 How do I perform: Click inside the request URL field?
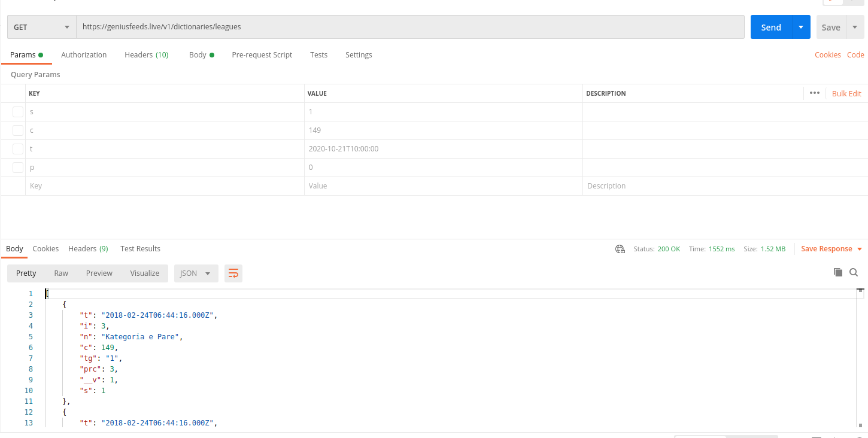coord(359,26)
